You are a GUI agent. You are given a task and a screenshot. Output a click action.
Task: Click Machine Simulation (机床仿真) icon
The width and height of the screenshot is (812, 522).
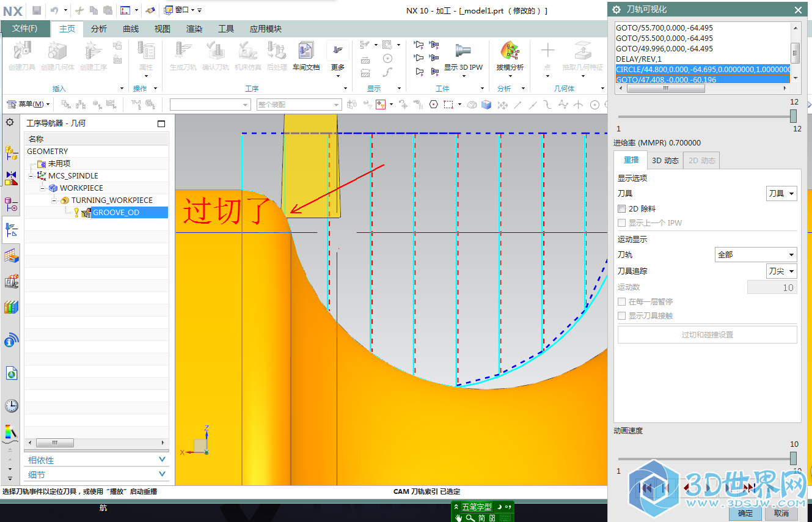coord(247,56)
